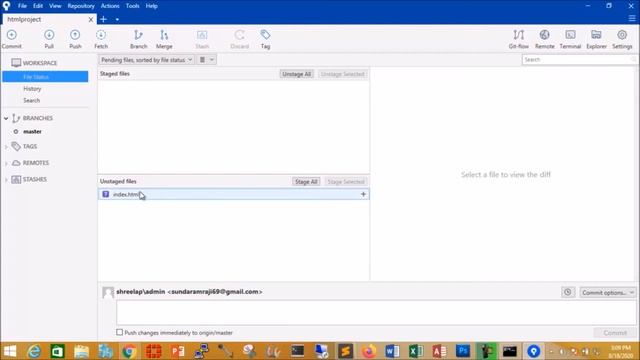Click into the commit message box
The width and height of the screenshot is (640, 360).
point(376,313)
